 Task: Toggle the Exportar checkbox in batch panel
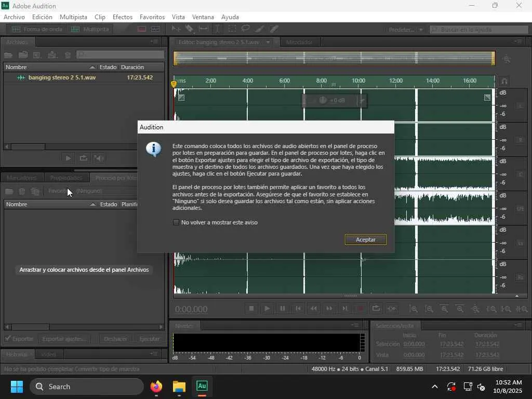[8, 339]
